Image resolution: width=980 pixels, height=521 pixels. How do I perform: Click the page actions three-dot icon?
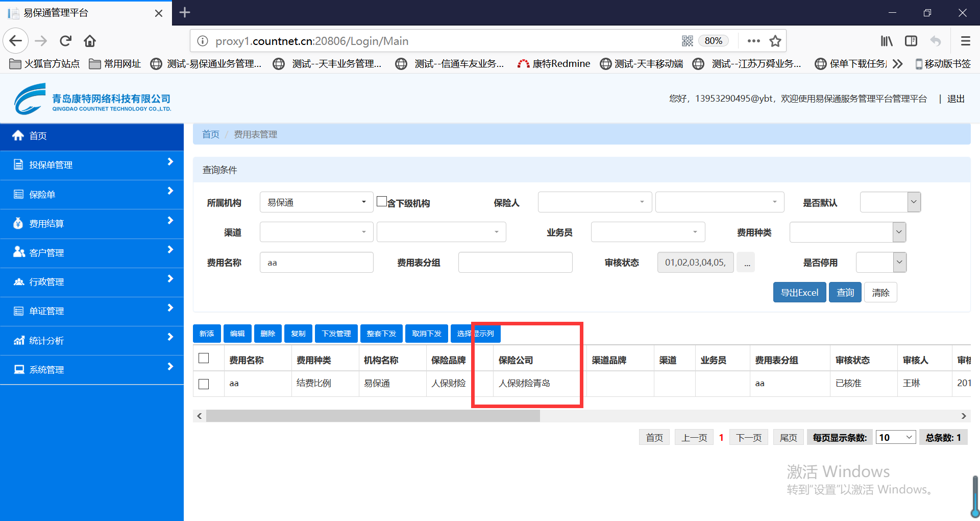(753, 41)
